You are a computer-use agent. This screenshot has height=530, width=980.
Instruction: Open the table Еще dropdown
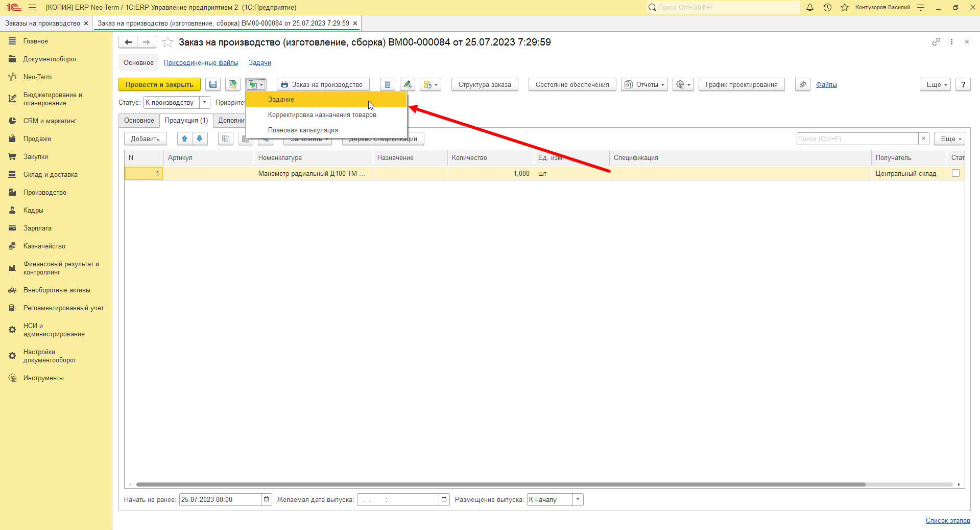(950, 139)
